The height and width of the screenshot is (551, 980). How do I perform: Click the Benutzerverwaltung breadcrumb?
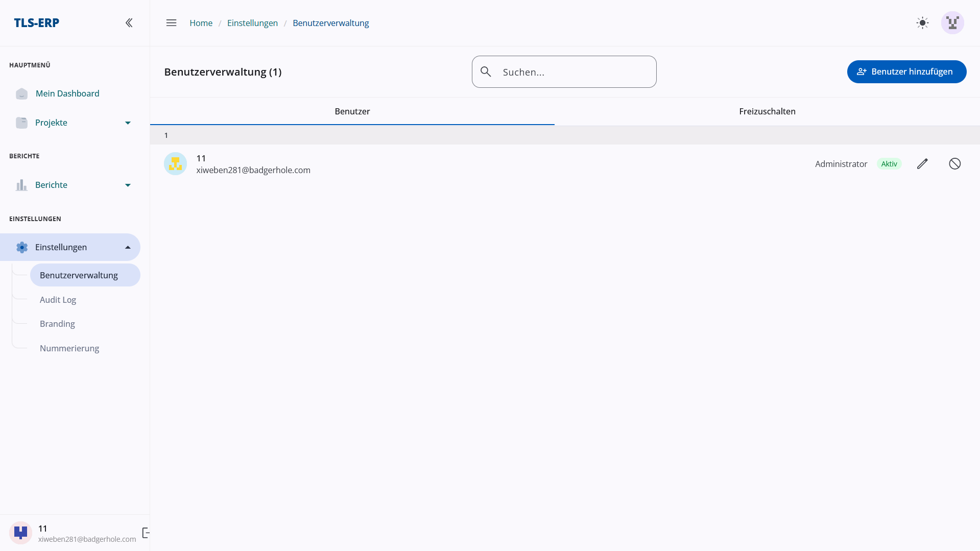[330, 23]
